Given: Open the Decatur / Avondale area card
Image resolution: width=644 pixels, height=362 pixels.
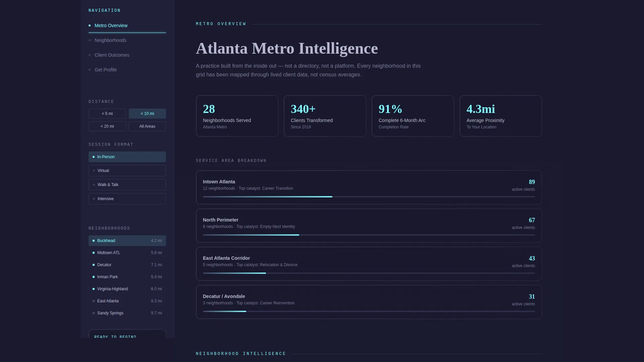Looking at the screenshot, I should (369, 302).
